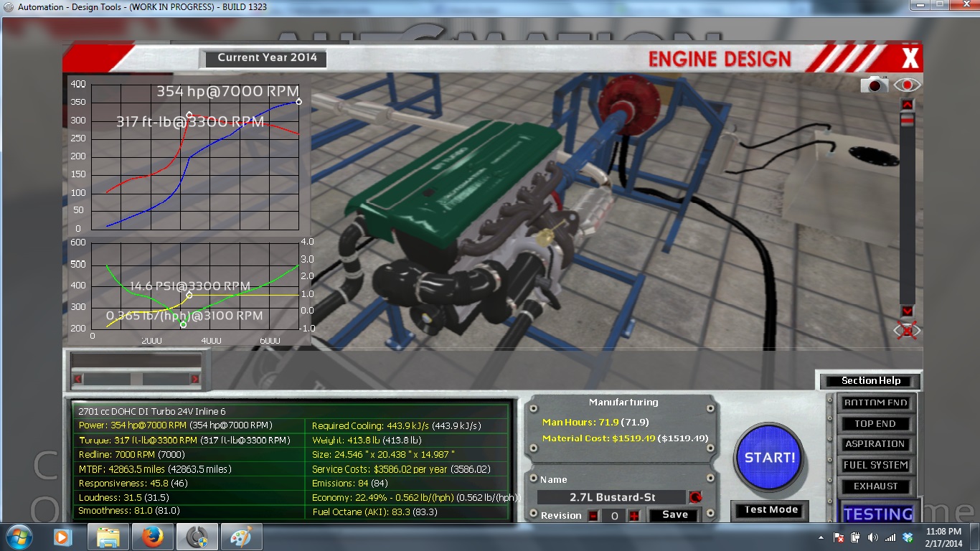Image resolution: width=980 pixels, height=551 pixels.
Task: Toggle the red eye visibility icon
Action: tap(907, 85)
